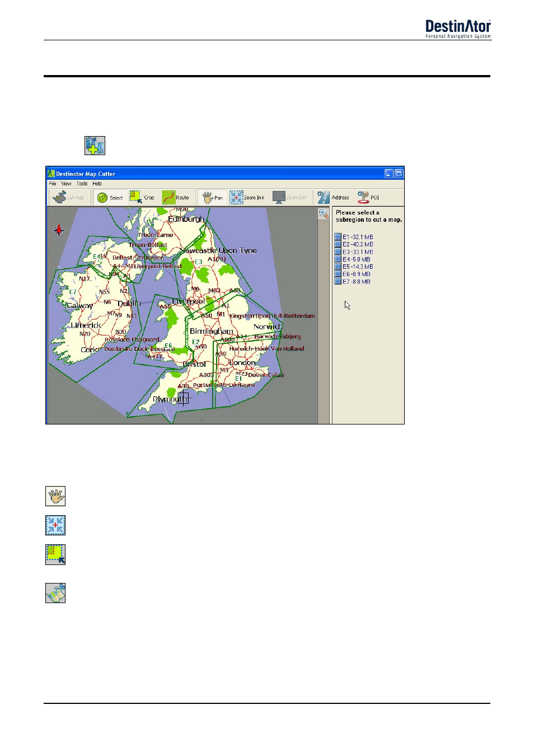Screen dimensions: 534x756
Task: Click the Plymouth city label
Action: [170, 399]
